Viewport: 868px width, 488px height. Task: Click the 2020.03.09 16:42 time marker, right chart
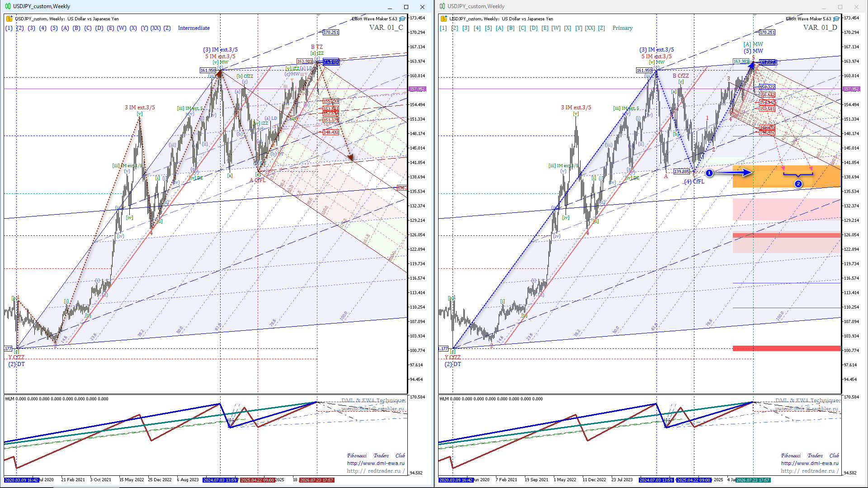(x=456, y=480)
